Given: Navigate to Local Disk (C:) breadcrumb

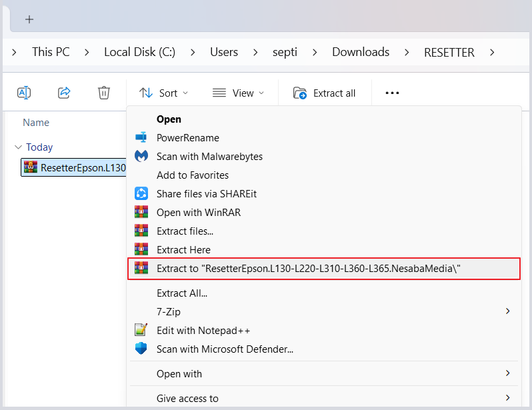Looking at the screenshot, I should (x=139, y=52).
